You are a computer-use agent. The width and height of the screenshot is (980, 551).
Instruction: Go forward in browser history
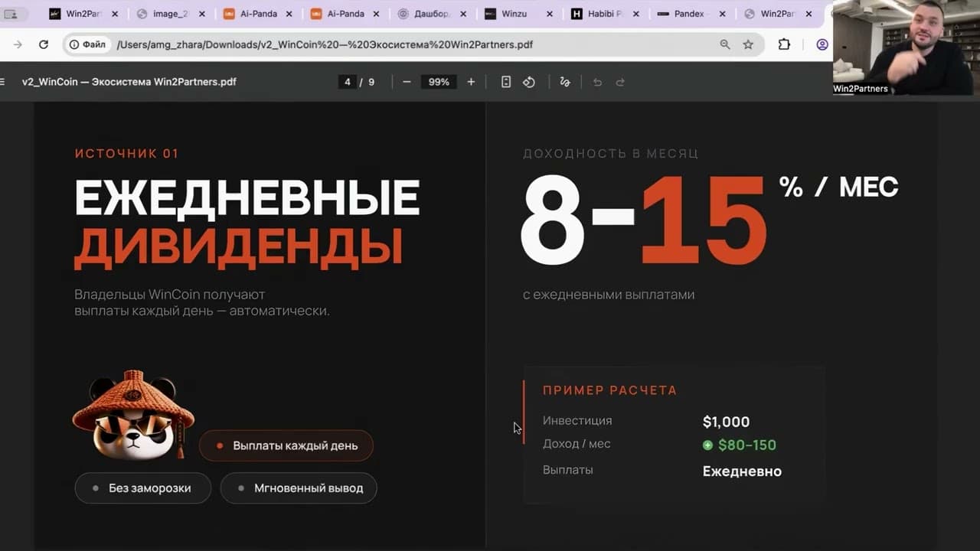point(18,44)
